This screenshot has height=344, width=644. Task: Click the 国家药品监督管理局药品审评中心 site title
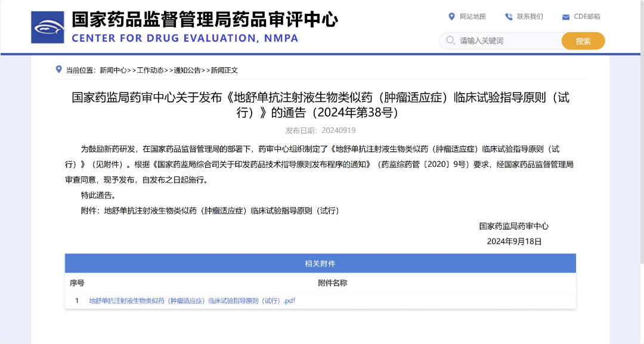tap(205, 20)
